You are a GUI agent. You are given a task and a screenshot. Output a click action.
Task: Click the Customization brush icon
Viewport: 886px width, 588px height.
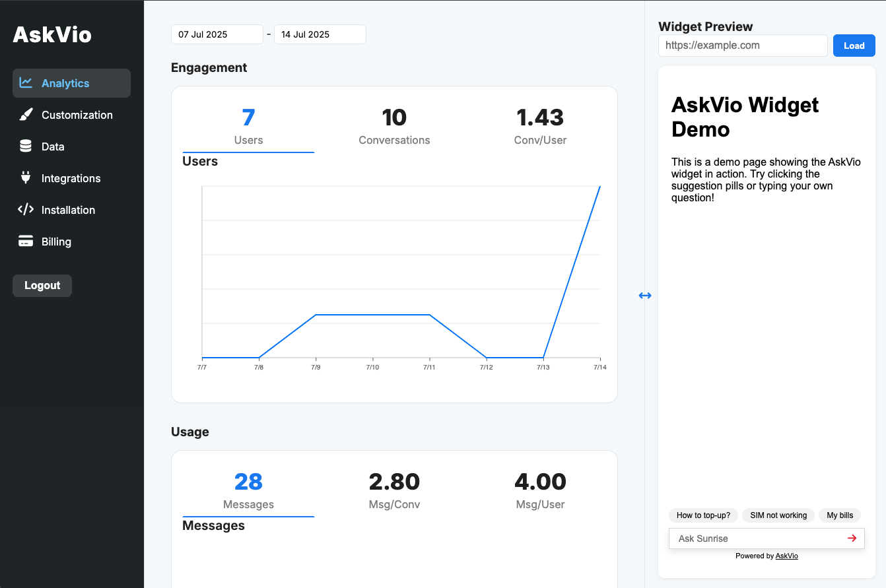pyautogui.click(x=26, y=115)
